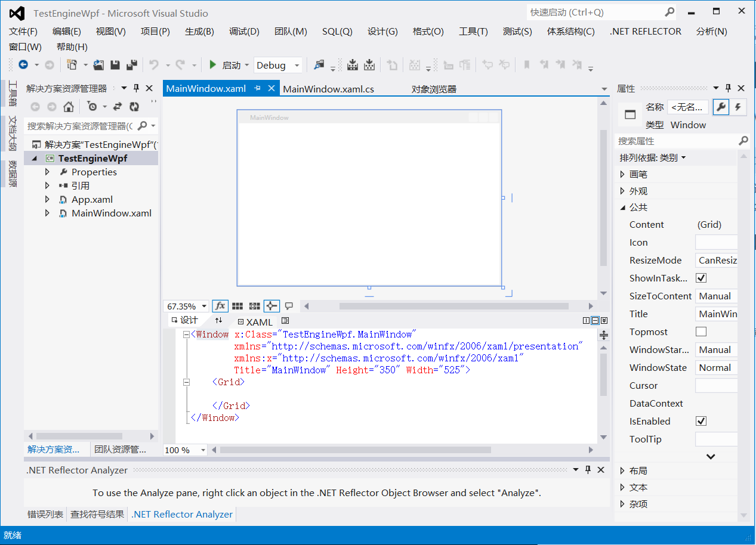Select horizontal split view icon
This screenshot has width=756, height=545.
[595, 321]
